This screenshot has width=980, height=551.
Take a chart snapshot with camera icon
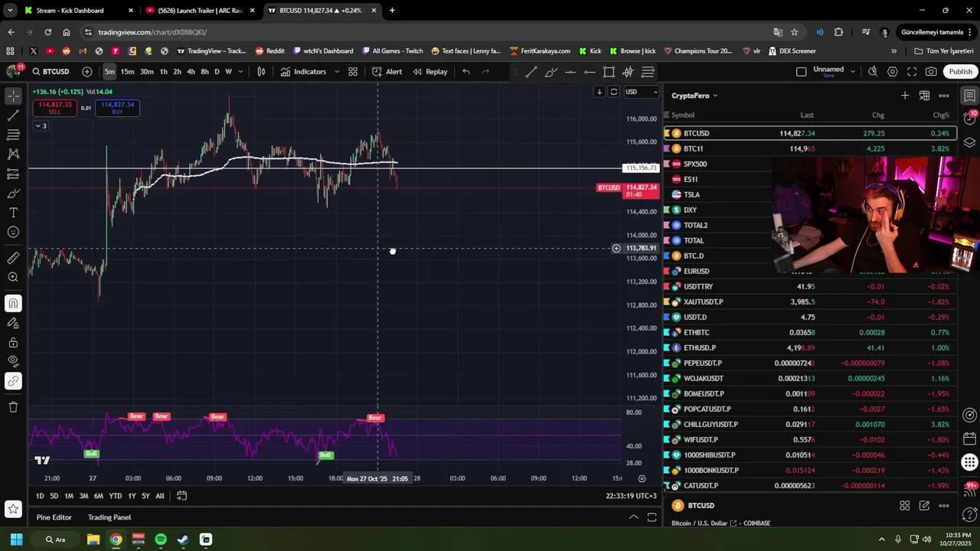coord(931,71)
